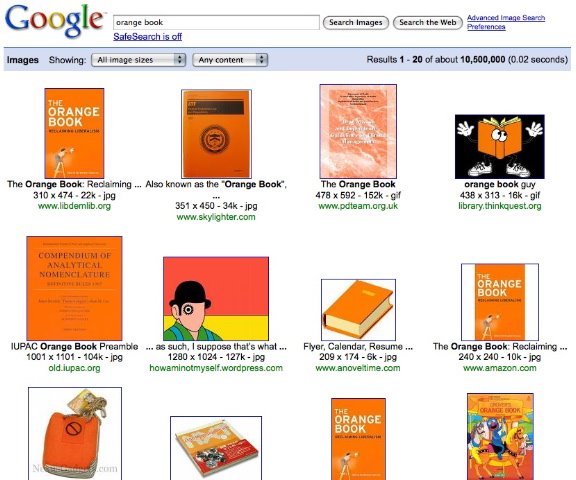The image size is (576, 480).
Task: Visit the www.libdemlib.org source link
Action: [x=74, y=206]
